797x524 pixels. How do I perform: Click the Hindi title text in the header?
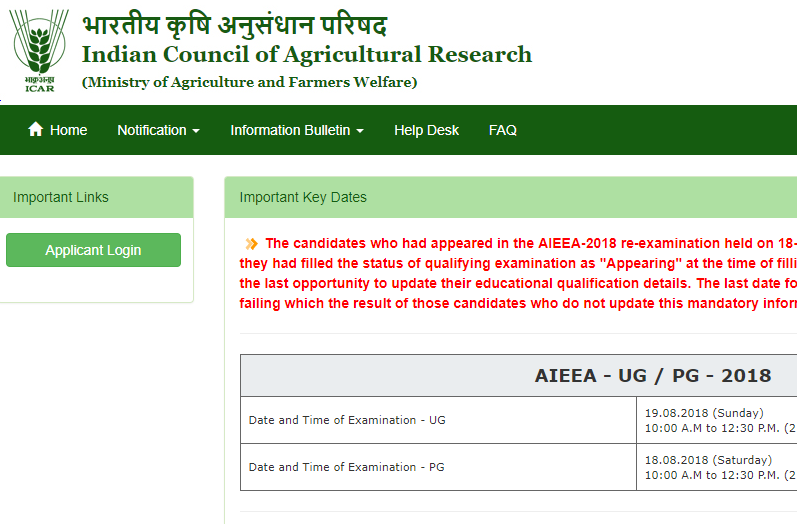pyautogui.click(x=235, y=26)
